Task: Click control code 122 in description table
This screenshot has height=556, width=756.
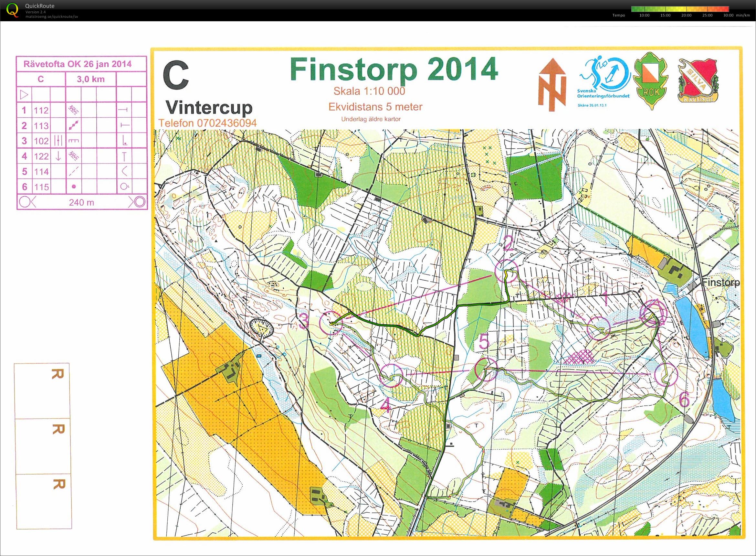Action: tap(41, 156)
